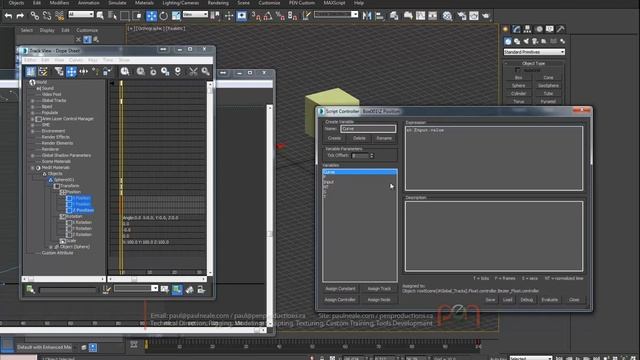This screenshot has height=360, width=640.
Task: Click inside the Expression text box
Action: [x=494, y=158]
